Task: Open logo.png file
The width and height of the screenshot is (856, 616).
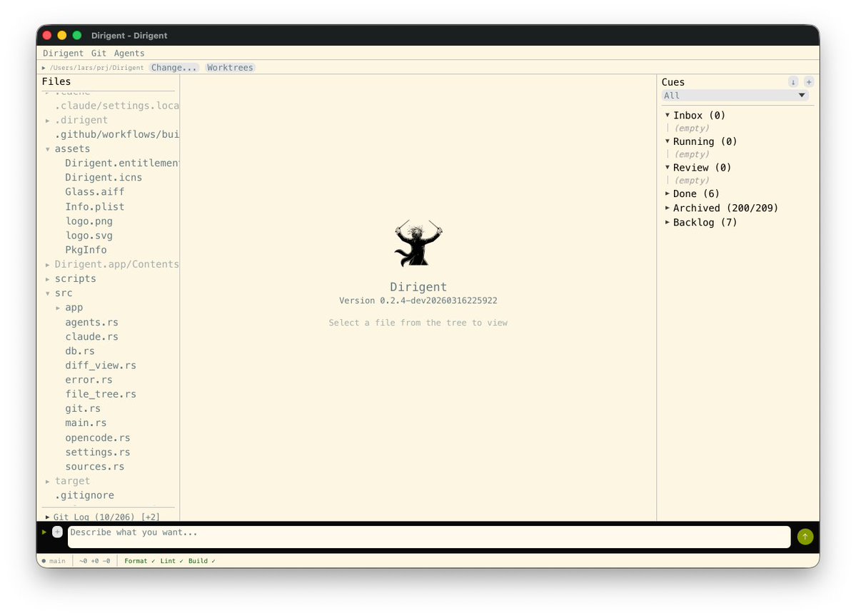Action: click(x=89, y=221)
